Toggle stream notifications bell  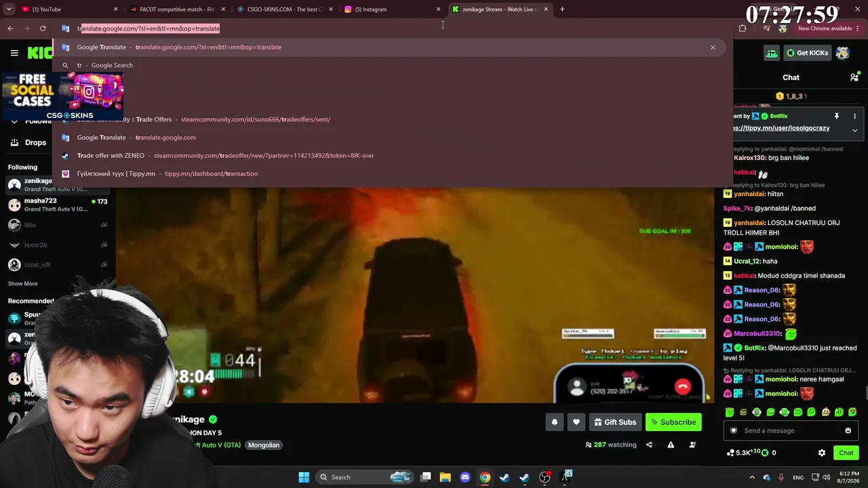point(554,422)
